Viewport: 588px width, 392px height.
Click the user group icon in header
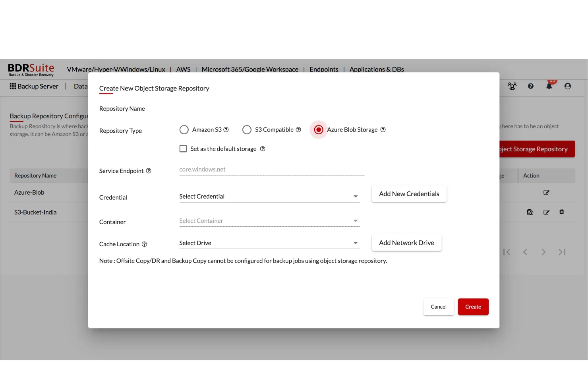[x=512, y=86]
